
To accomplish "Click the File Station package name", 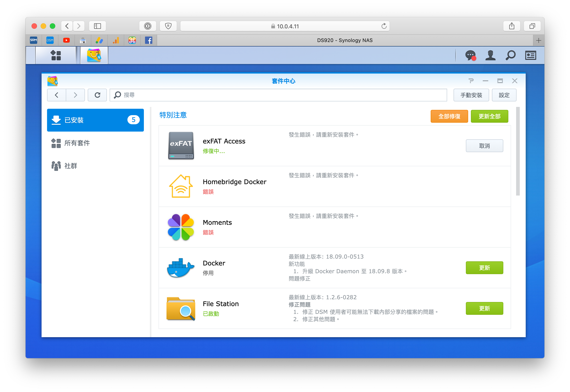I will (x=221, y=304).
